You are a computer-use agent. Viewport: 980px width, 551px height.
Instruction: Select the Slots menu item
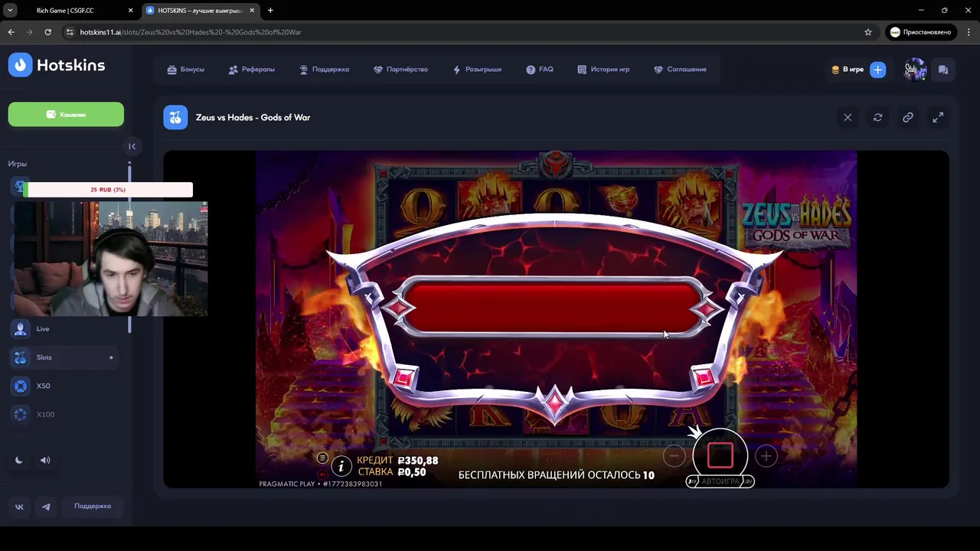(x=66, y=357)
